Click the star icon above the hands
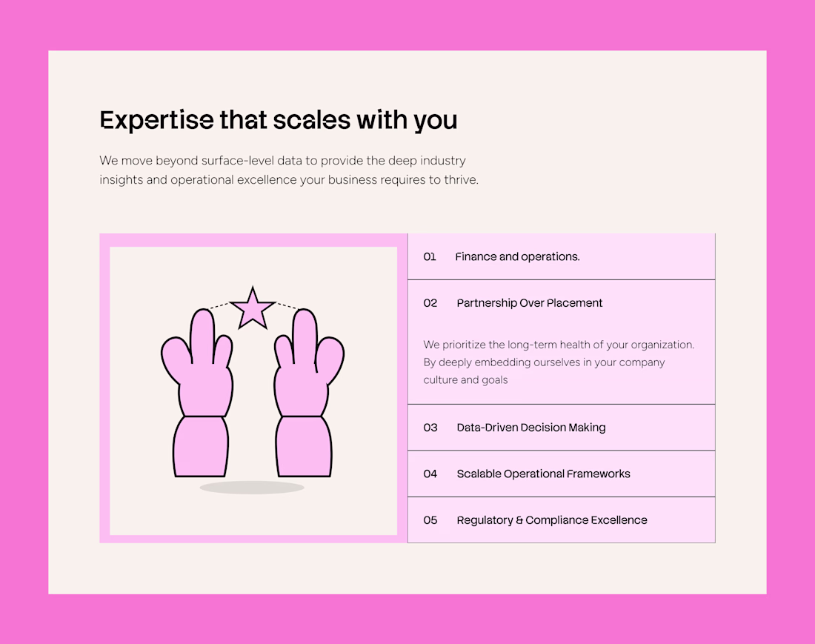 tap(253, 308)
